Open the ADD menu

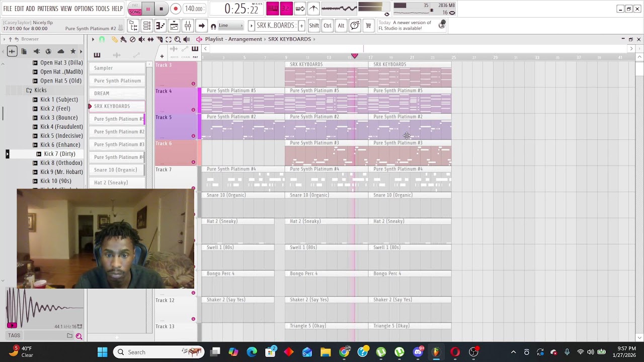pyautogui.click(x=30, y=9)
